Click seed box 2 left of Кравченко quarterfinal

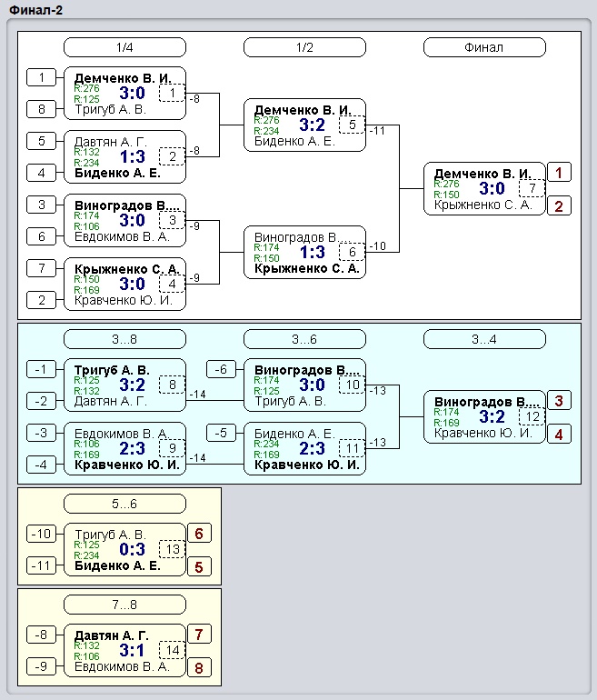(x=42, y=300)
